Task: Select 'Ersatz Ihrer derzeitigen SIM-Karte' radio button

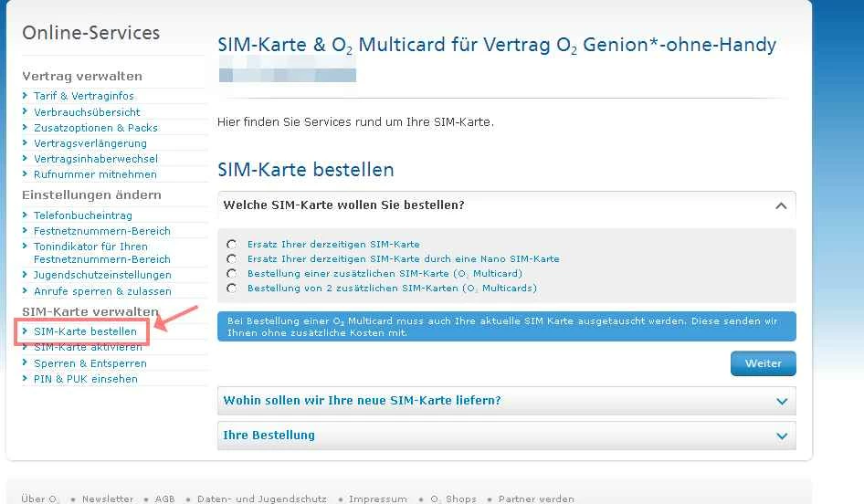Action: click(x=231, y=245)
